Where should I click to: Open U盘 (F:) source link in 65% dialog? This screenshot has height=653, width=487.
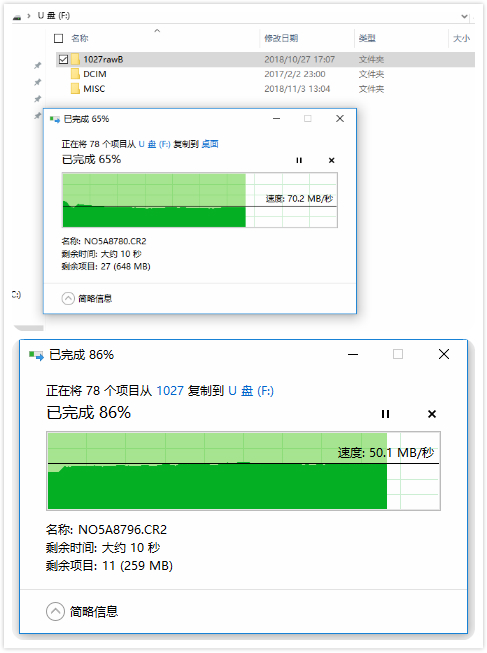154,144
